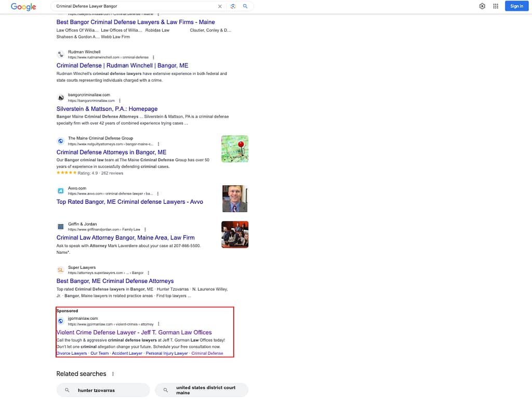
Task: Click the Rating: 4.9 · 262 reviews text
Action: pos(100,173)
